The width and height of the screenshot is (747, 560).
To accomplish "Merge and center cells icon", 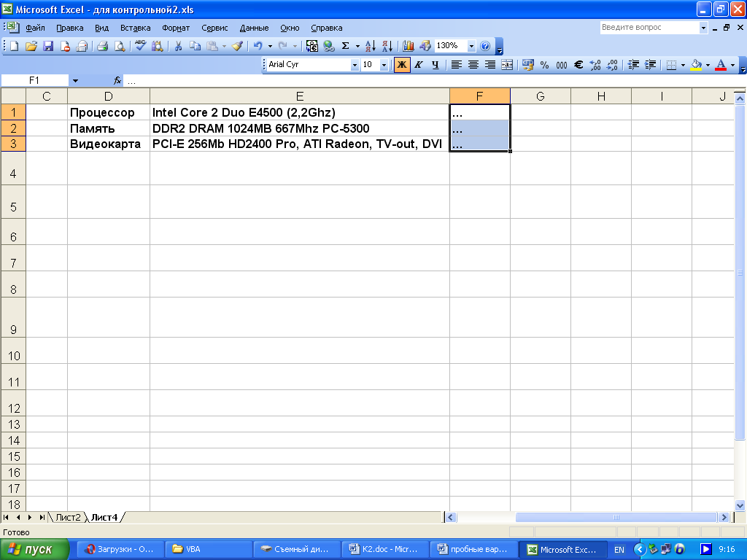I will click(507, 65).
